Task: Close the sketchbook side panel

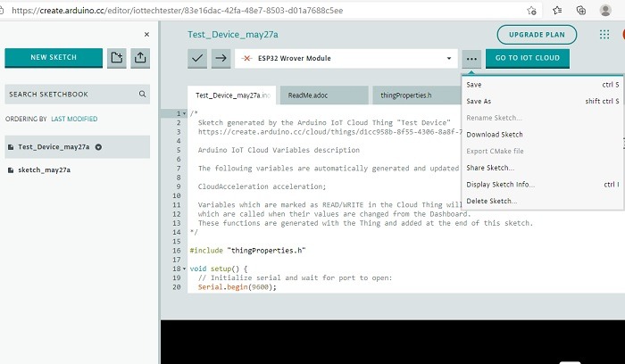Action: [x=146, y=34]
